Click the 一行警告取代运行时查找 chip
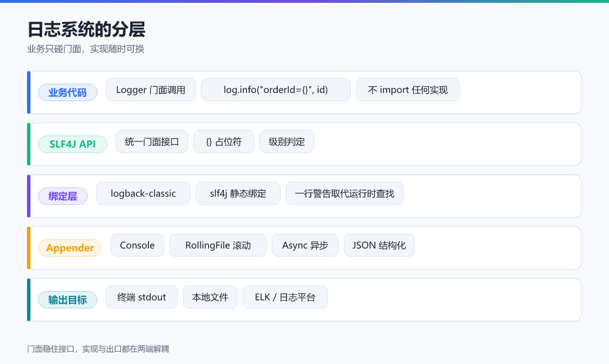 click(345, 193)
